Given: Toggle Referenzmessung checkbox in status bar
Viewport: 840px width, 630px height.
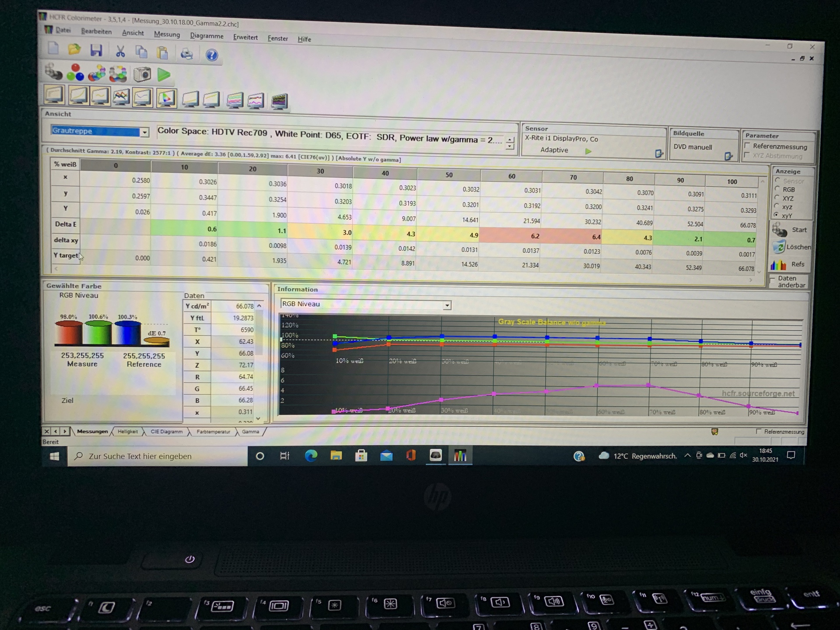Looking at the screenshot, I should click(x=759, y=431).
